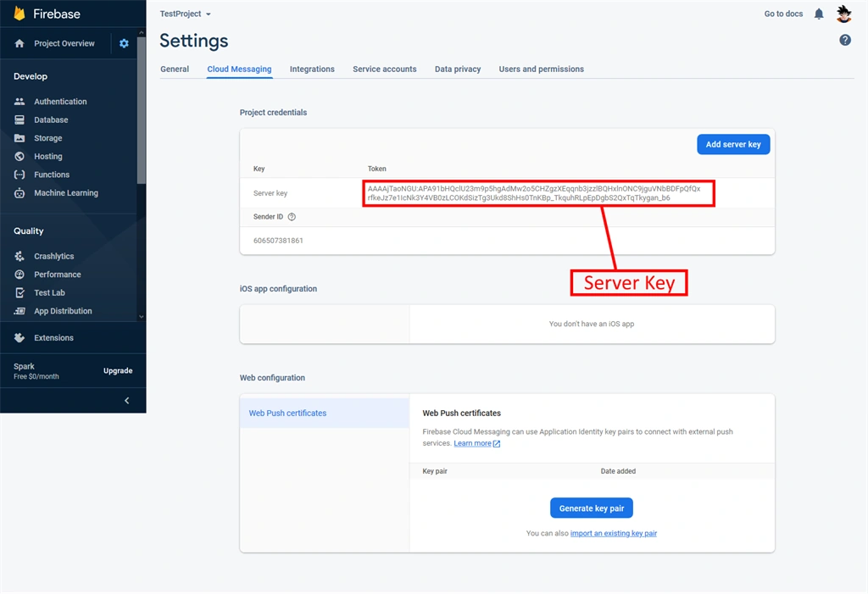Open Extensions in the sidebar

click(53, 338)
